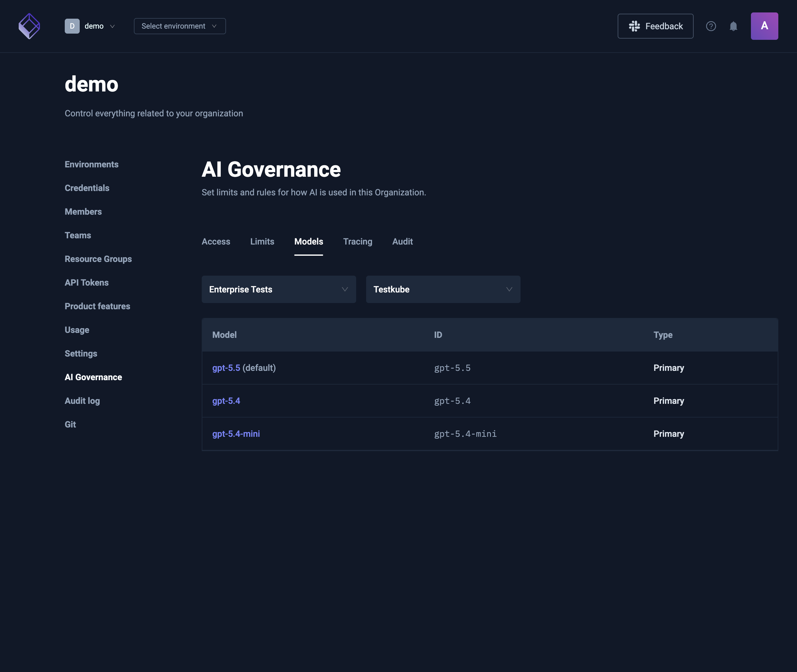This screenshot has width=797, height=672.
Task: Switch to the Limits tab
Action: 262,241
